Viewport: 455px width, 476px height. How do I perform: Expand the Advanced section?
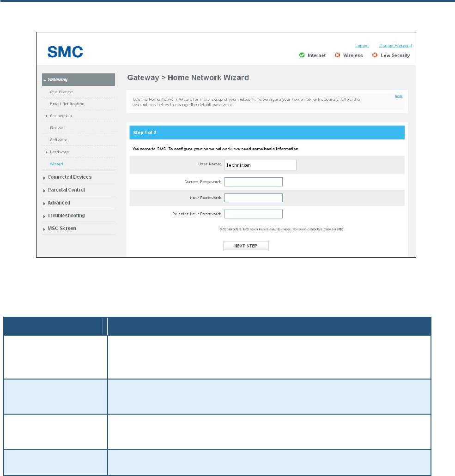pyautogui.click(x=59, y=203)
